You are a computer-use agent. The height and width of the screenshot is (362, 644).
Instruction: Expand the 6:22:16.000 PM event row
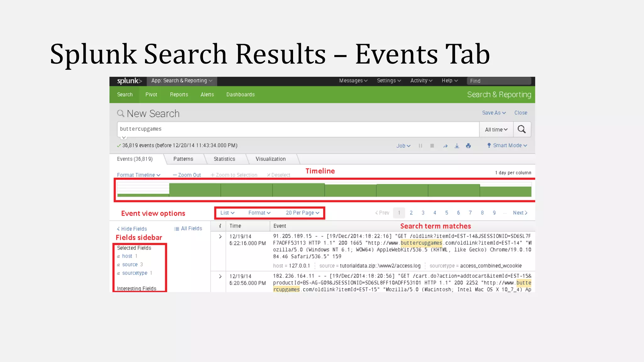[x=220, y=237]
